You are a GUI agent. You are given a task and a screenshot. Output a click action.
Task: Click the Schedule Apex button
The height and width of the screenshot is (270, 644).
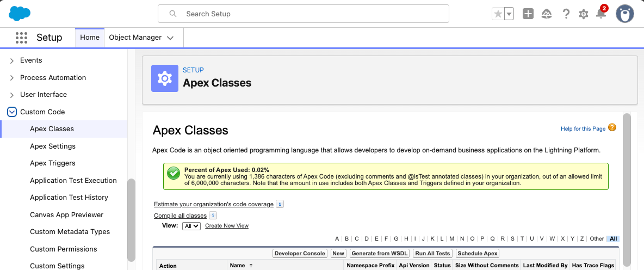click(478, 254)
